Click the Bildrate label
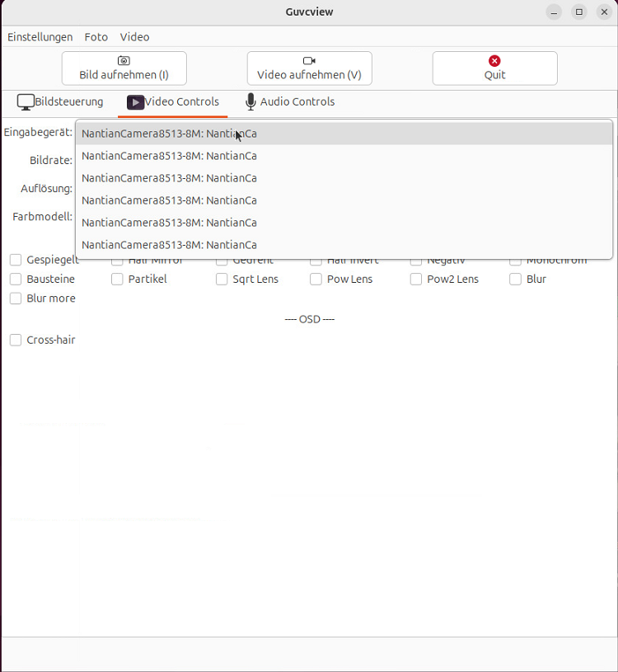The width and height of the screenshot is (618, 672). coord(51,160)
